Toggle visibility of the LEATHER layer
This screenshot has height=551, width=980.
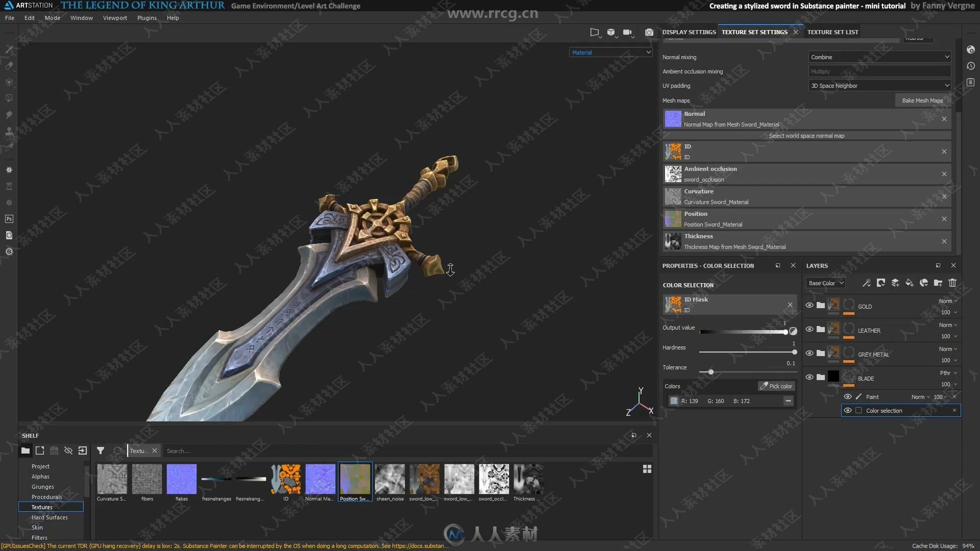coord(809,329)
